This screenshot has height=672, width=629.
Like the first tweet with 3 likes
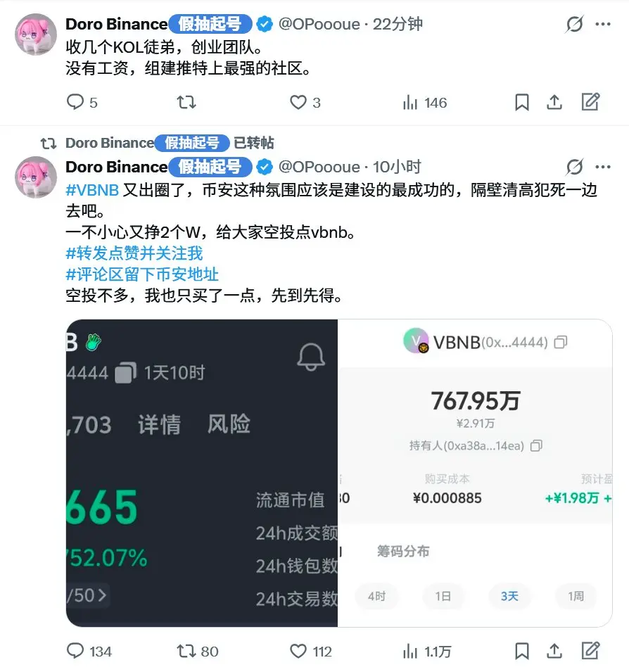pos(305,103)
